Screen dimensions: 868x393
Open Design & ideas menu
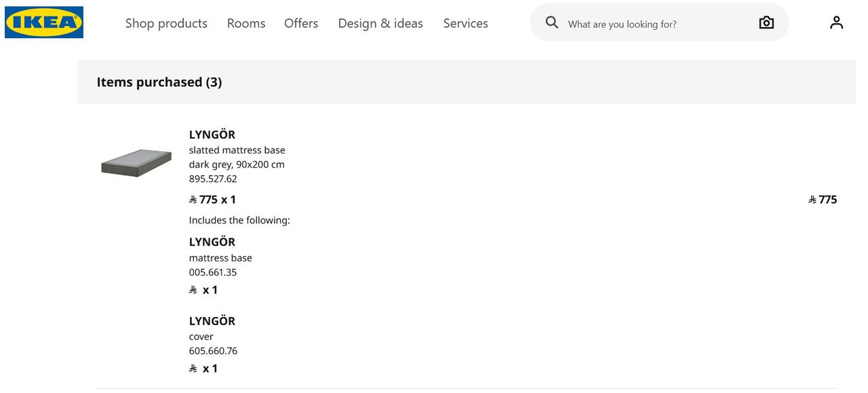(380, 23)
